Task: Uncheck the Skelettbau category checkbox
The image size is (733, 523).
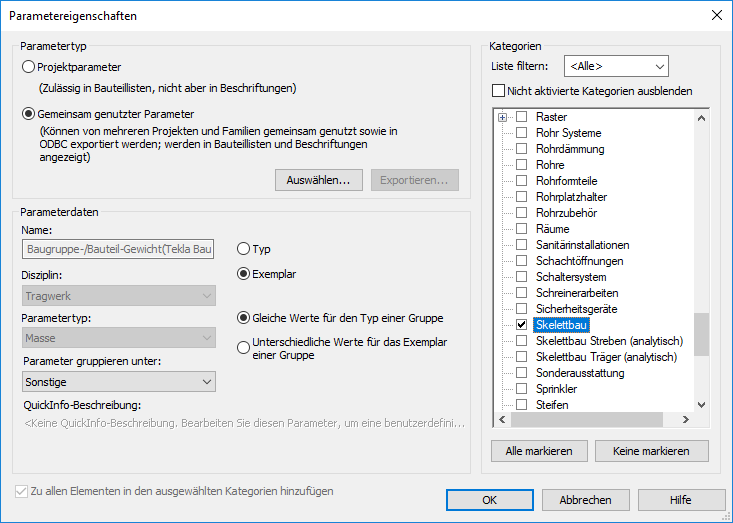Action: 521,325
